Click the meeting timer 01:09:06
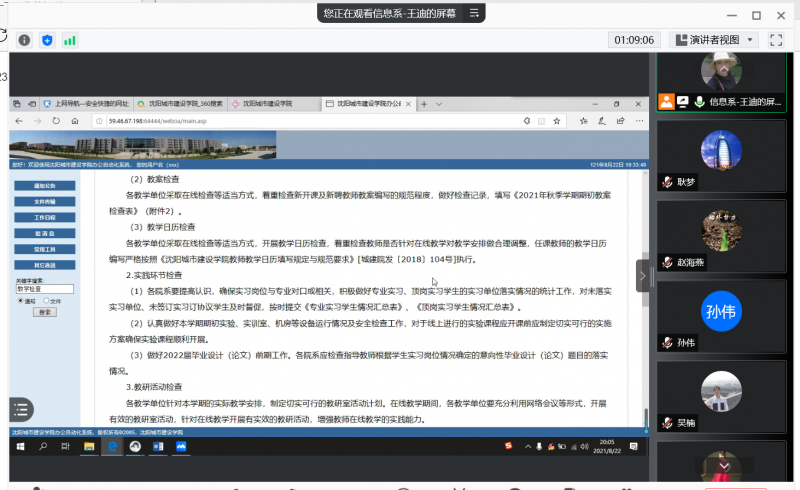This screenshot has width=800, height=490. coord(634,40)
